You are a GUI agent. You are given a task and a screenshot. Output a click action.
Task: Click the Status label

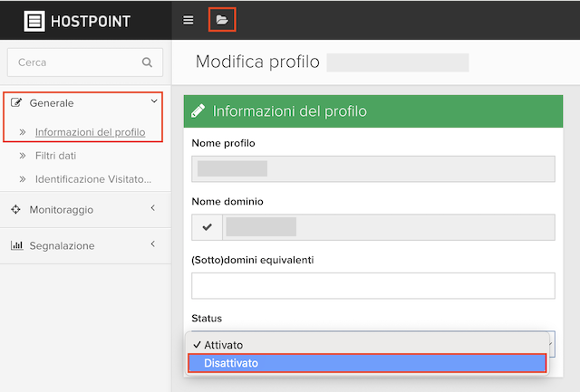tap(207, 318)
